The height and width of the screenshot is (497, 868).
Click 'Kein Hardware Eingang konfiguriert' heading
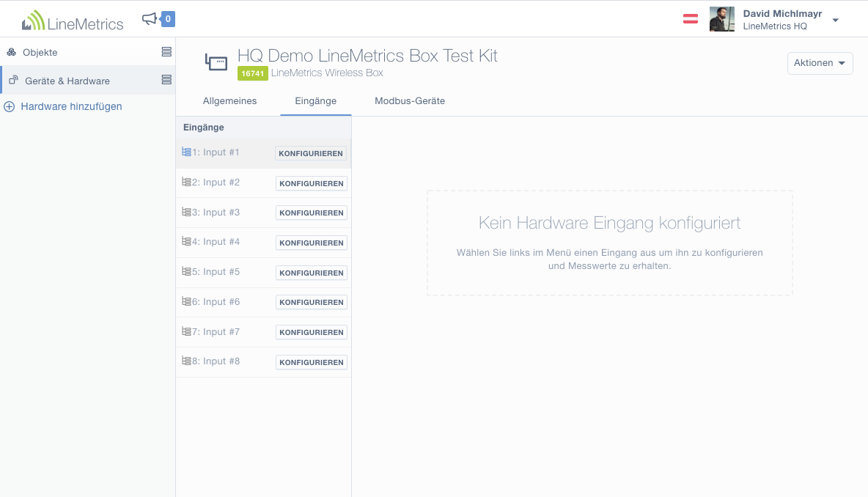click(609, 223)
